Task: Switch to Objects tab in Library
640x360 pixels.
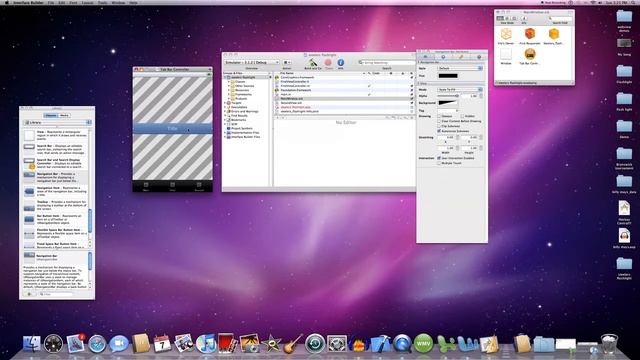Action: (x=51, y=116)
